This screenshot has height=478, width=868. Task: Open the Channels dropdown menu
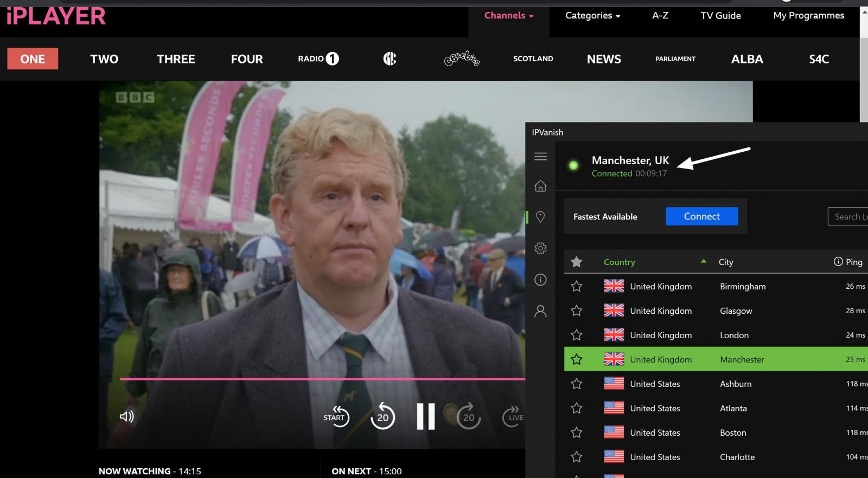509,16
